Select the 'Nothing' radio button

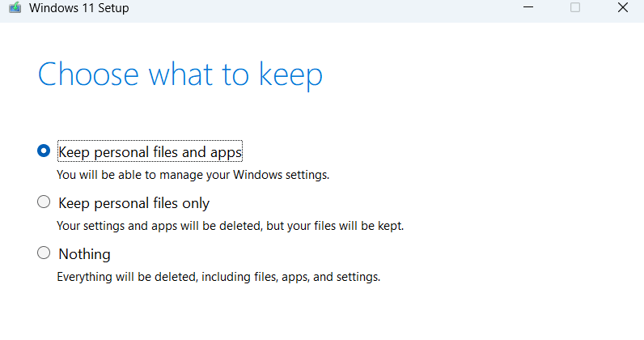pos(44,253)
